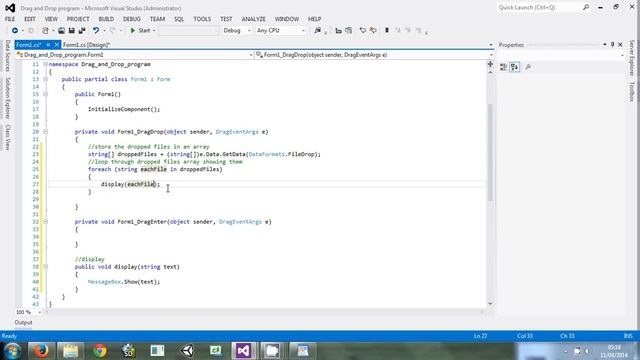Open the VIEW menu

(x=51, y=19)
